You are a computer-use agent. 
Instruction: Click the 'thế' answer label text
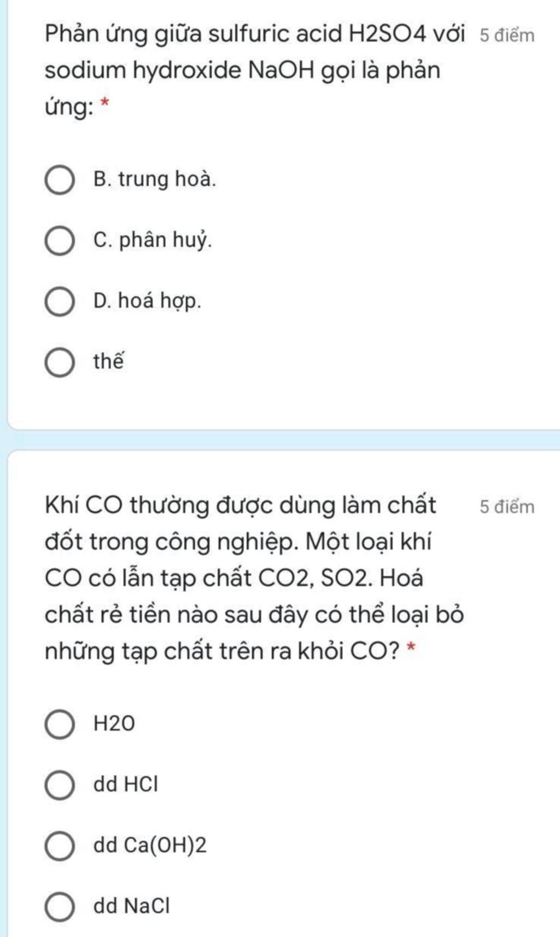pyautogui.click(x=109, y=361)
